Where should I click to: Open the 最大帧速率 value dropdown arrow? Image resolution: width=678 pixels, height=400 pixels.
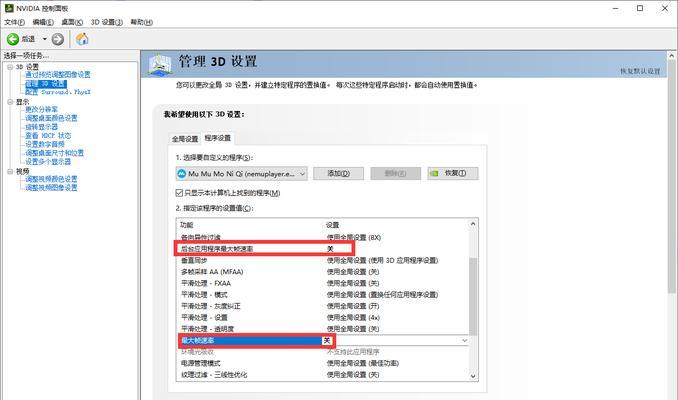click(464, 341)
